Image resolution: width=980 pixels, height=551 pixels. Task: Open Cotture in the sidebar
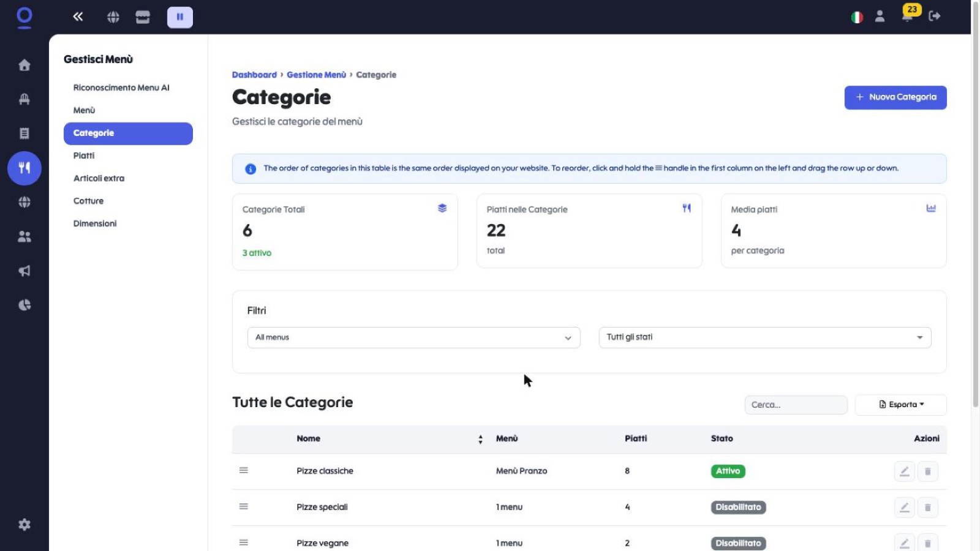click(x=88, y=201)
